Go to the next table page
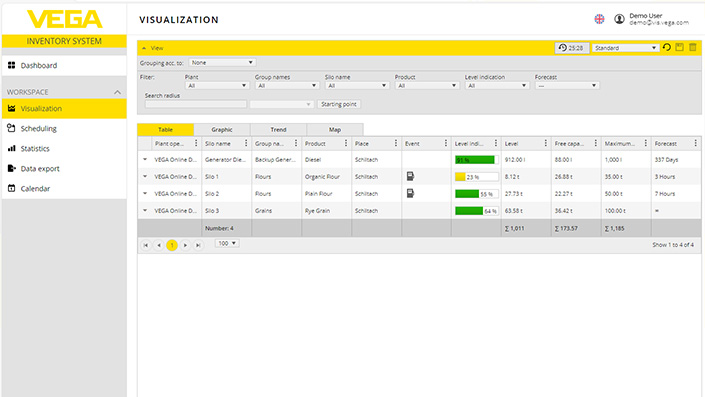Screen dimensions: 705x397 tap(185, 245)
